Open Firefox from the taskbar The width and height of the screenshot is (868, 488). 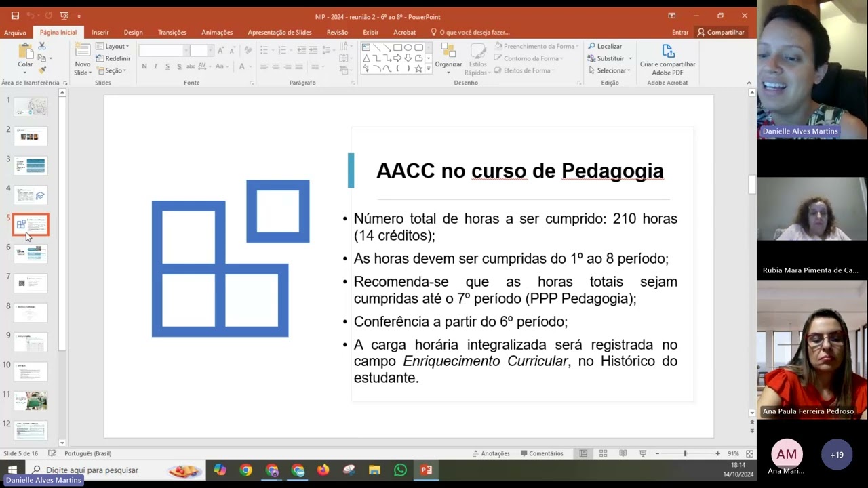click(x=323, y=470)
